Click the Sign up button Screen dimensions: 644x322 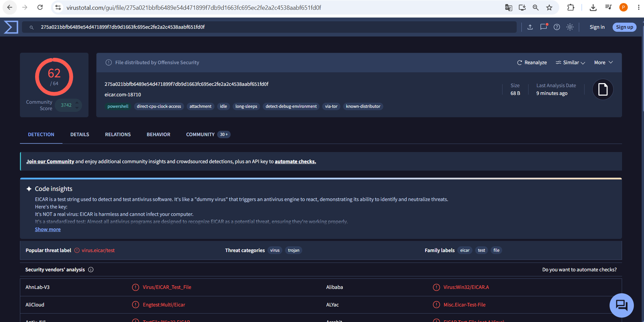[x=624, y=27]
